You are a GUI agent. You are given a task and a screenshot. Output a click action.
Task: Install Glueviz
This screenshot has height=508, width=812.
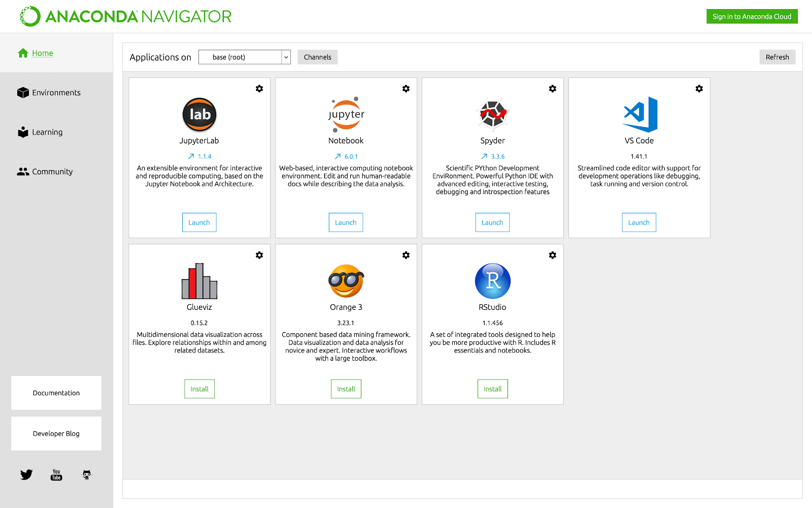(x=199, y=389)
